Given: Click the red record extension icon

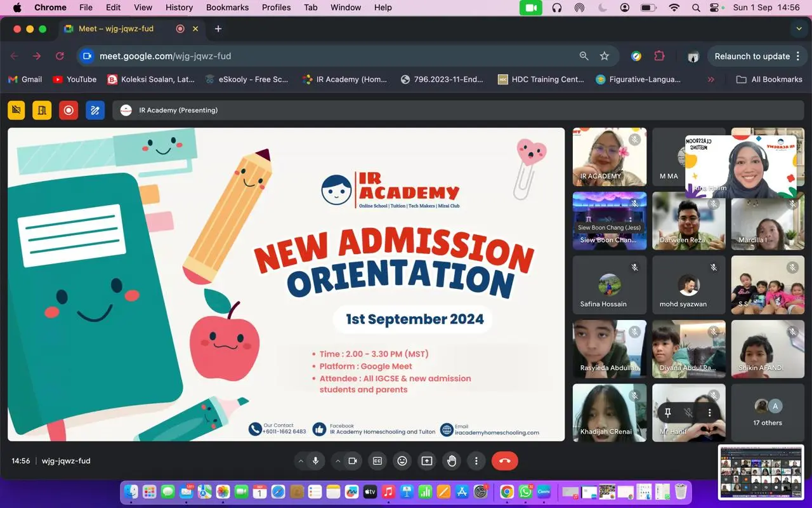Looking at the screenshot, I should (69, 110).
